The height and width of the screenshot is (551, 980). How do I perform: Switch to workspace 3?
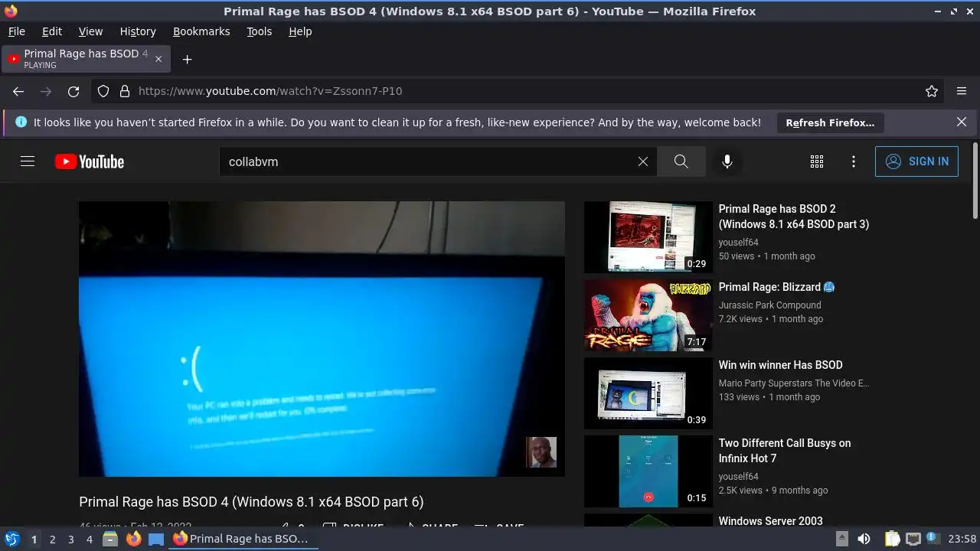(x=70, y=540)
